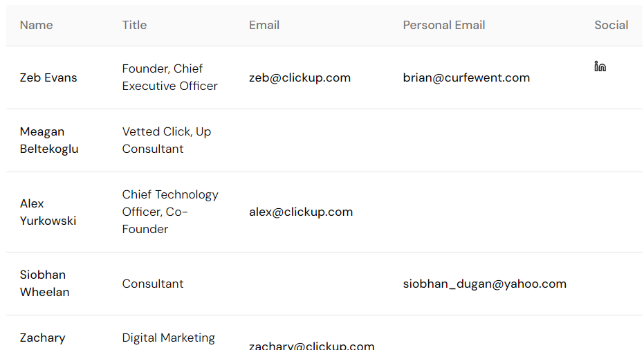Select the siobhan_dugan@yahoo.com personal email
Image resolution: width=644 pixels, height=350 pixels.
click(x=485, y=284)
